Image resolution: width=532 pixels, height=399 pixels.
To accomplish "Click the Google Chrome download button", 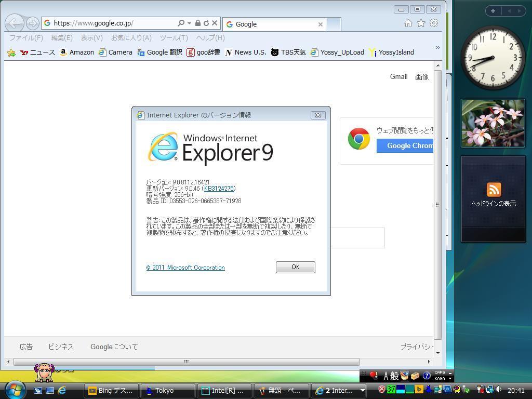I will pos(405,145).
